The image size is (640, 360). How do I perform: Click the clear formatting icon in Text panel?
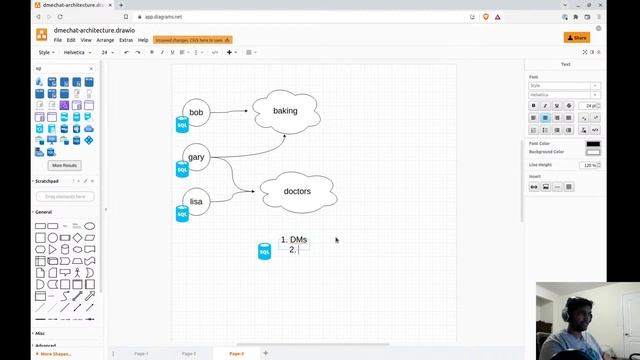click(x=584, y=130)
